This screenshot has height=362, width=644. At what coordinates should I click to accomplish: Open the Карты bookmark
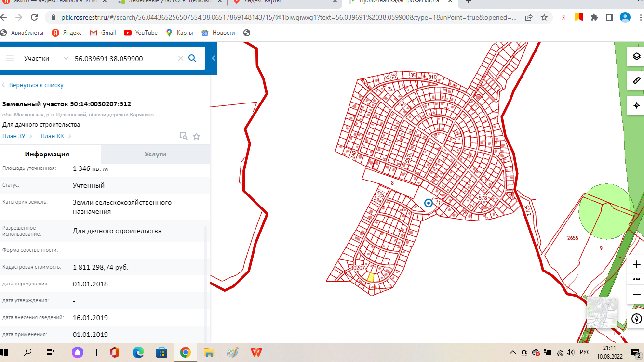point(179,33)
